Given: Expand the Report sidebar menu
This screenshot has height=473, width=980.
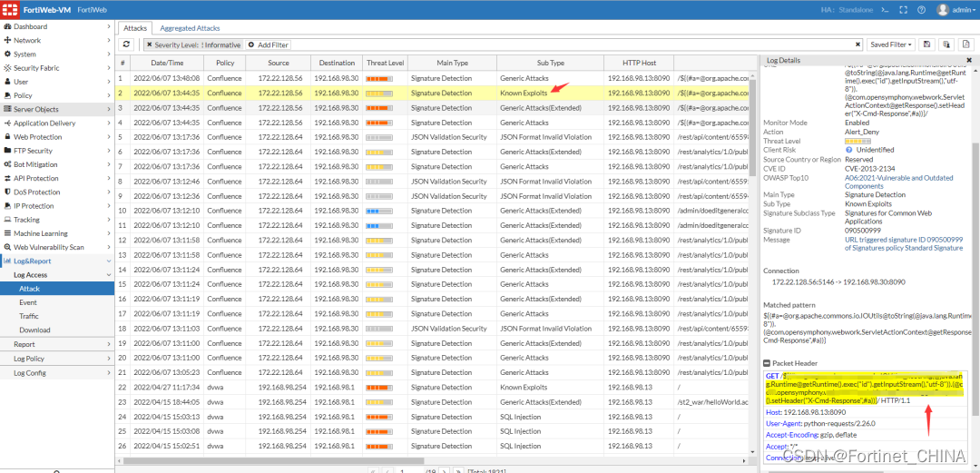Looking at the screenshot, I should [x=57, y=344].
